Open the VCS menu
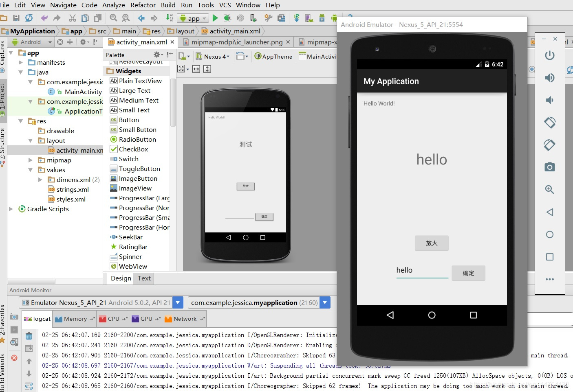Screen dimensions: 573x392 [225, 5]
